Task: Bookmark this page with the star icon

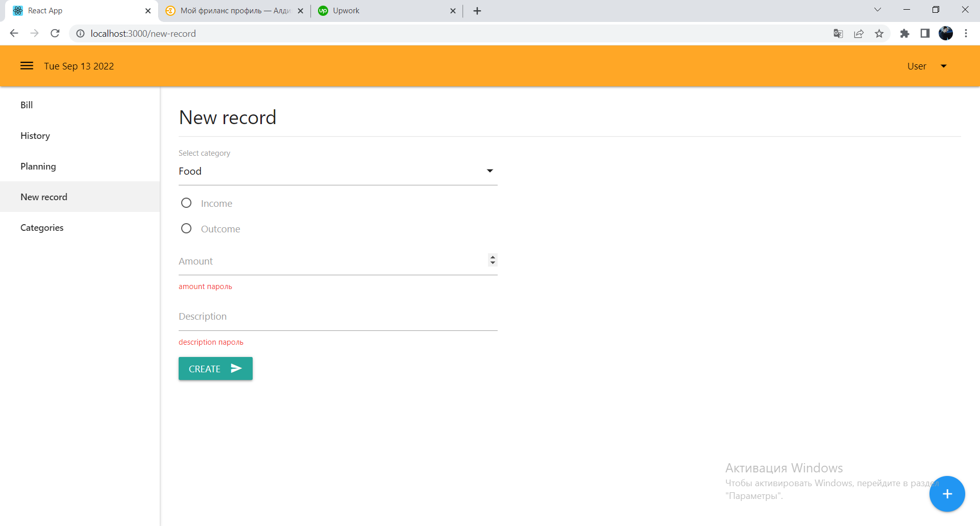Action: (879, 34)
